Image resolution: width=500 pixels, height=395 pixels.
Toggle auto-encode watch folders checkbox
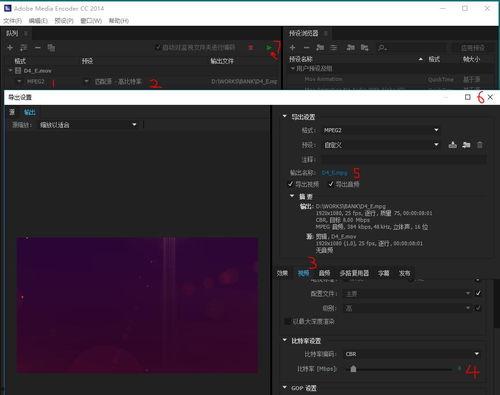pyautogui.click(x=158, y=47)
